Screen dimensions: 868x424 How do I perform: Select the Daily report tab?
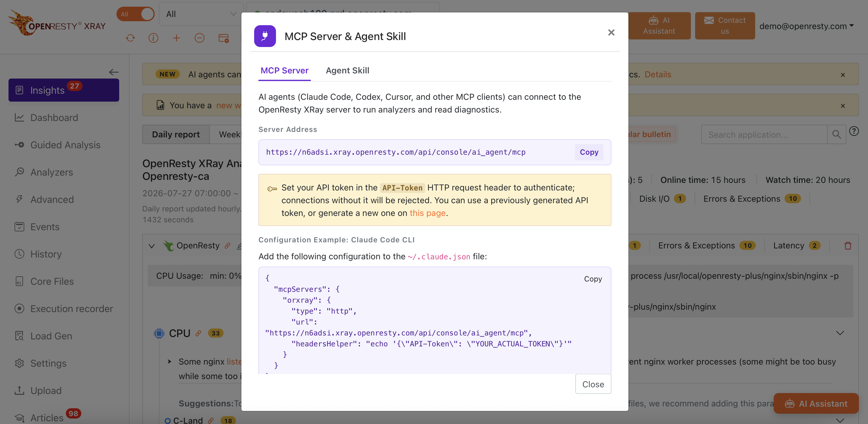click(176, 134)
